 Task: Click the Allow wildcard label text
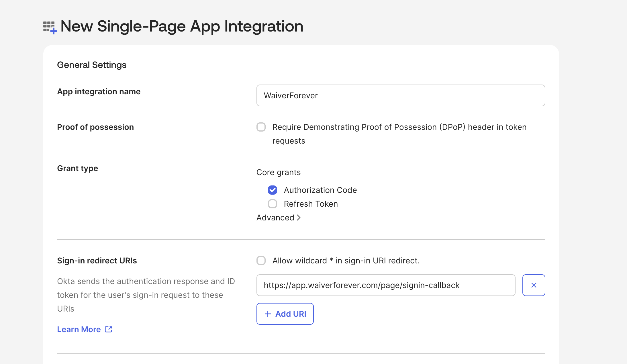(x=346, y=261)
